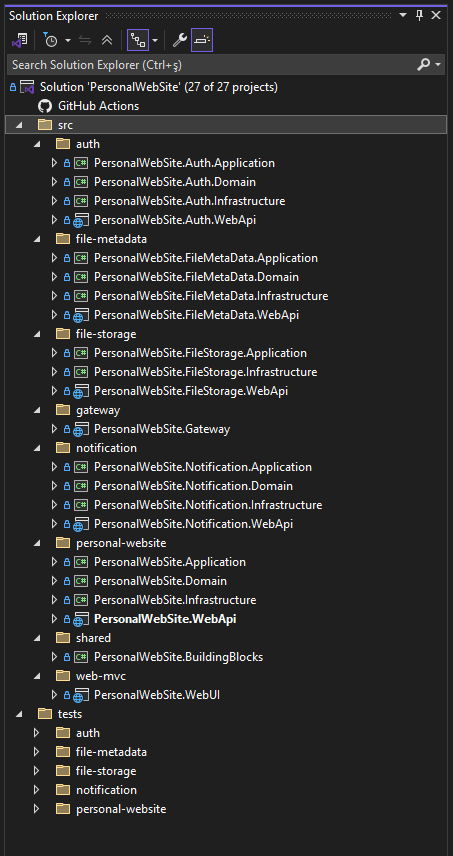Click the Search Solution Explorer input field
This screenshot has height=856, width=453.
(210, 65)
